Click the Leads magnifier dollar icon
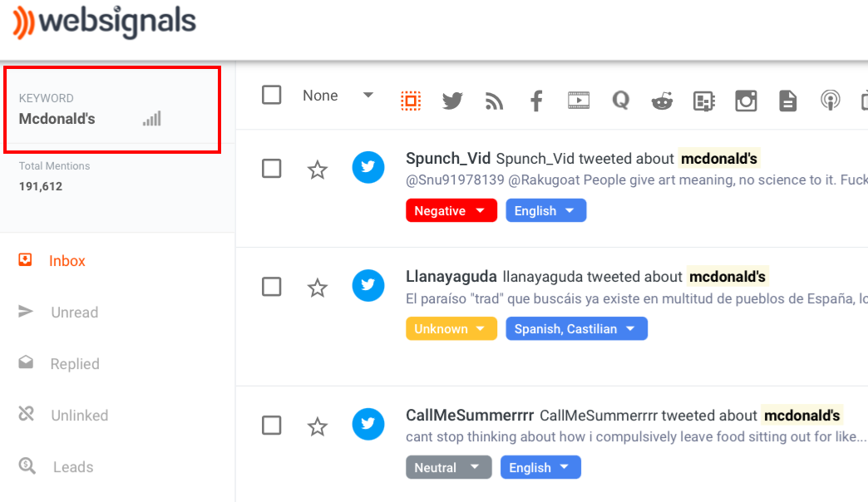This screenshot has height=502, width=868. click(x=27, y=465)
